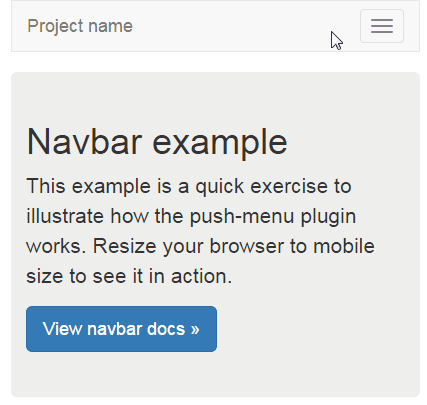
Task: Click empty navbar space beside the menu toggle
Action: (x=247, y=26)
